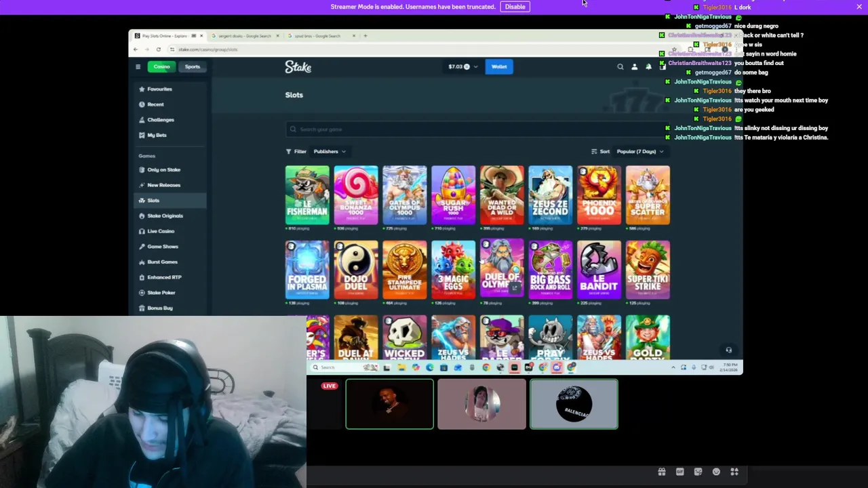Click the live support headset icon
The height and width of the screenshot is (488, 868).
[729, 350]
